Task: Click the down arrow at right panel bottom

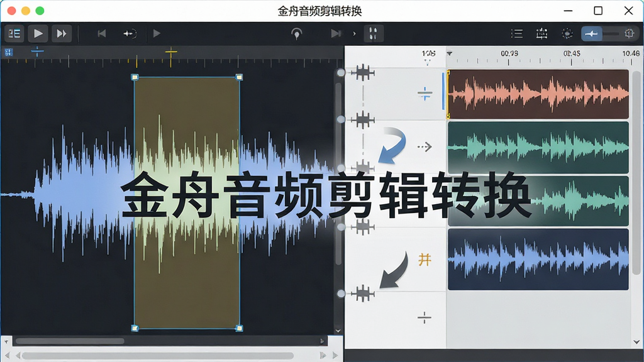Action: click(x=636, y=342)
